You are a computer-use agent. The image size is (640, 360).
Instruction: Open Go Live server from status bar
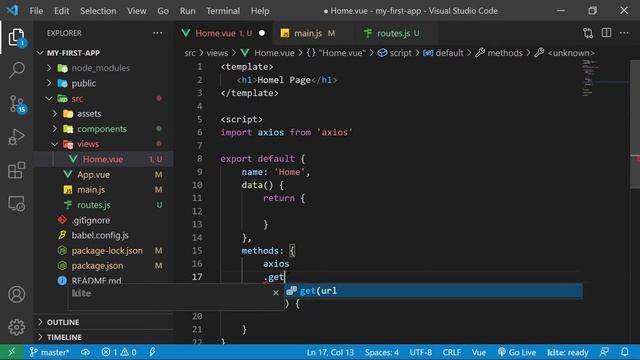pos(517,352)
